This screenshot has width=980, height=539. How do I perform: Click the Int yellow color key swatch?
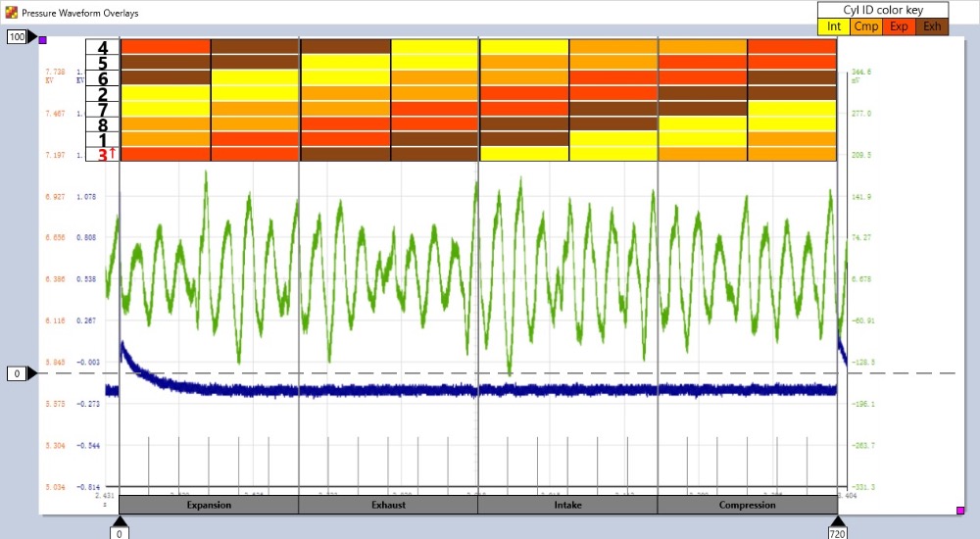(834, 26)
